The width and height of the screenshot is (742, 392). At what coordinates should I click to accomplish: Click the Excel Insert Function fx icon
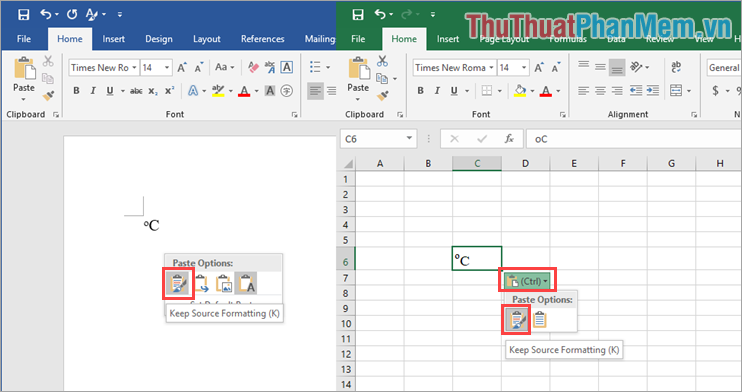coord(509,139)
